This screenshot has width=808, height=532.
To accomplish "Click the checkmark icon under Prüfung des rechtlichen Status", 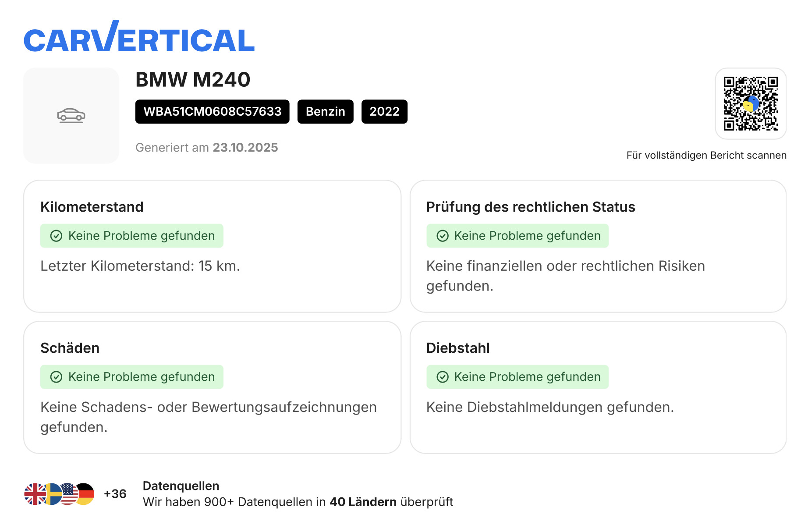I will [x=442, y=236].
